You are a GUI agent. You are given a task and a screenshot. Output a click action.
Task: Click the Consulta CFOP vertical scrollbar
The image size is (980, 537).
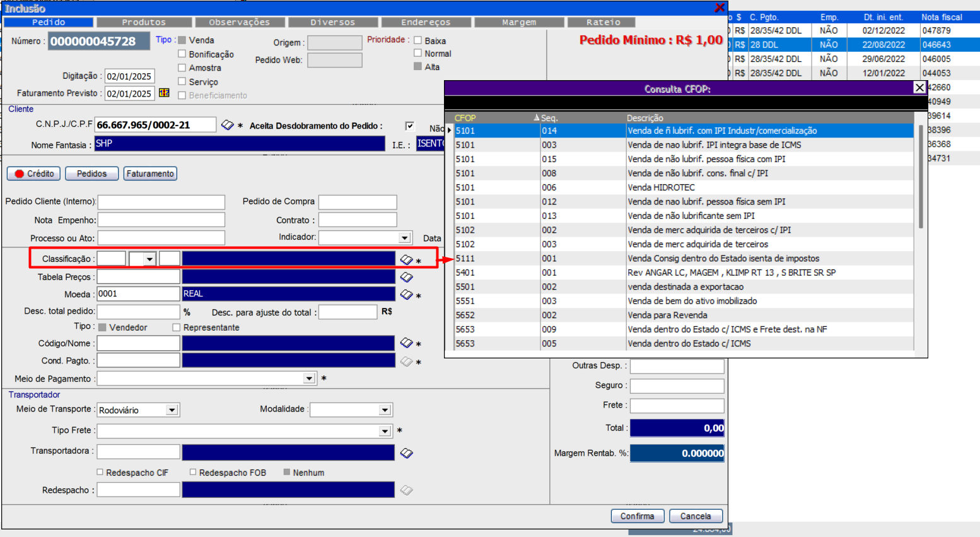point(920,177)
